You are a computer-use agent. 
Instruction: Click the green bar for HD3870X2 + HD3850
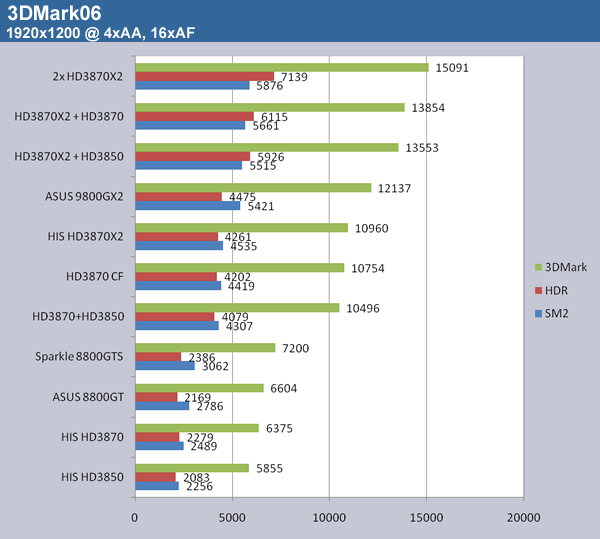pyautogui.click(x=267, y=147)
